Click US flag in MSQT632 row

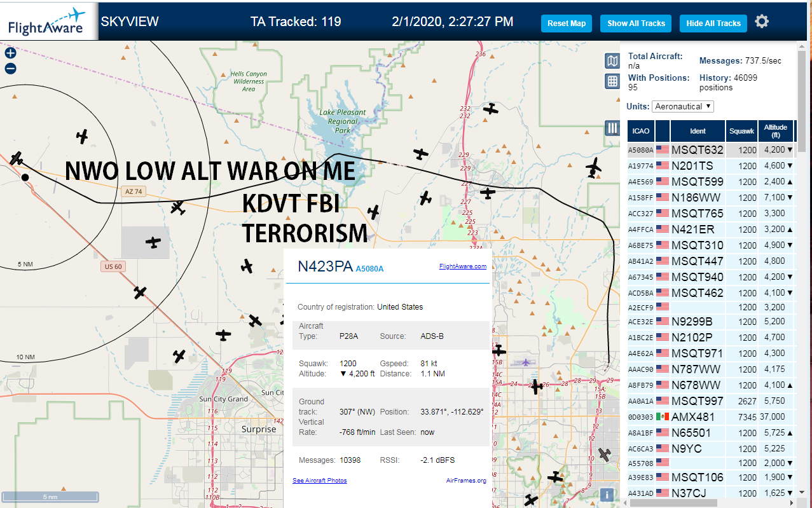(663, 150)
